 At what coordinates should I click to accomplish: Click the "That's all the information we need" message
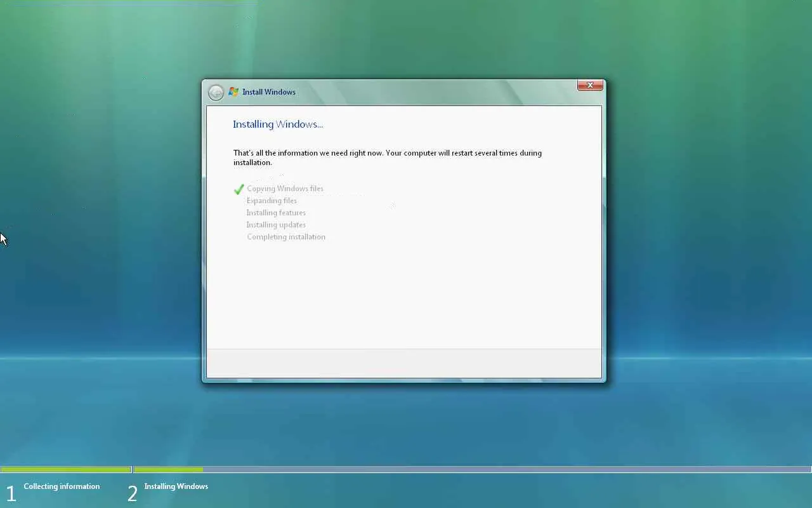(388, 157)
